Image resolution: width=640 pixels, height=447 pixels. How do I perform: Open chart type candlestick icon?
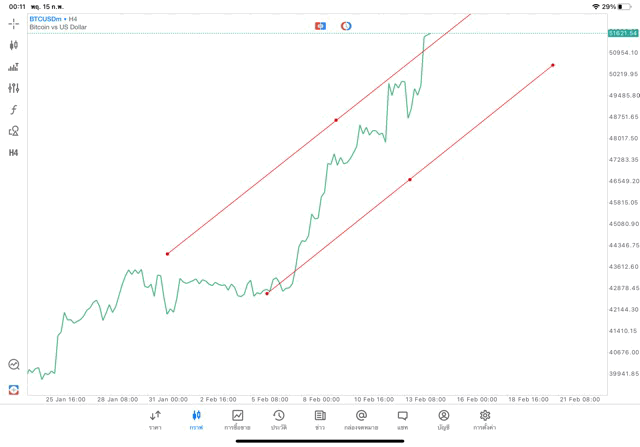click(x=13, y=45)
